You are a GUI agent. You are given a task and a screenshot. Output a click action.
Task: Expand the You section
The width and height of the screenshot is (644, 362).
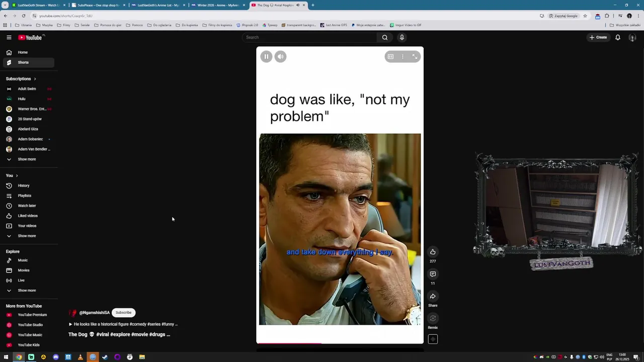click(x=12, y=175)
